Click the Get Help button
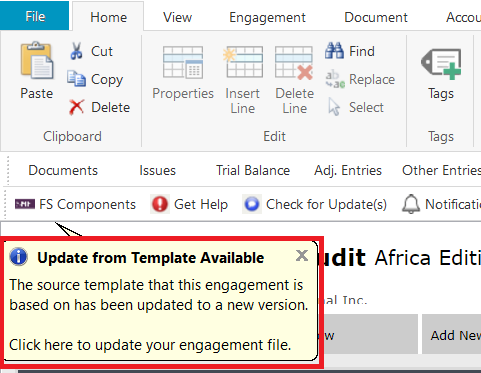 (x=190, y=204)
